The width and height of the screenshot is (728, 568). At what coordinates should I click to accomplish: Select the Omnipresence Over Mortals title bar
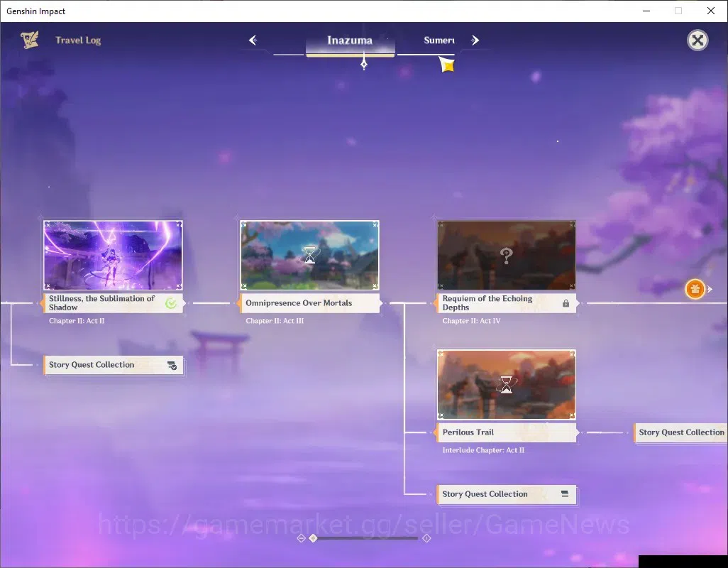(x=309, y=303)
